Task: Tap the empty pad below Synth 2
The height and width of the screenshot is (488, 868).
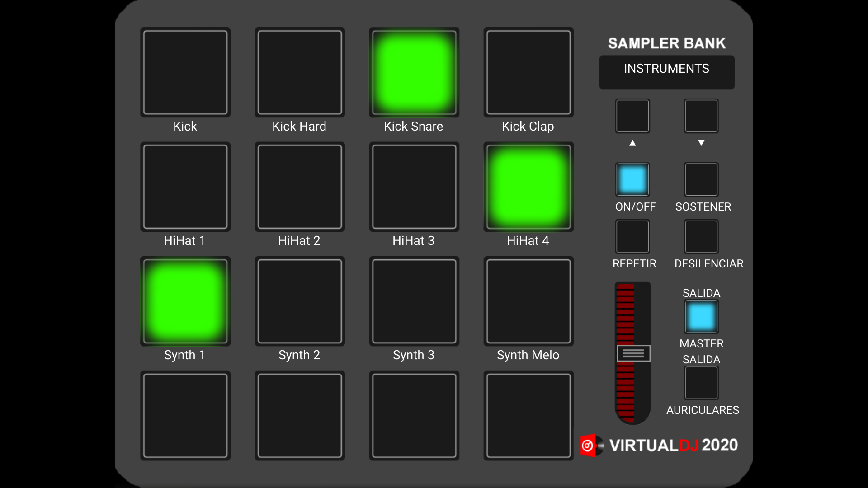Action: coord(300,415)
